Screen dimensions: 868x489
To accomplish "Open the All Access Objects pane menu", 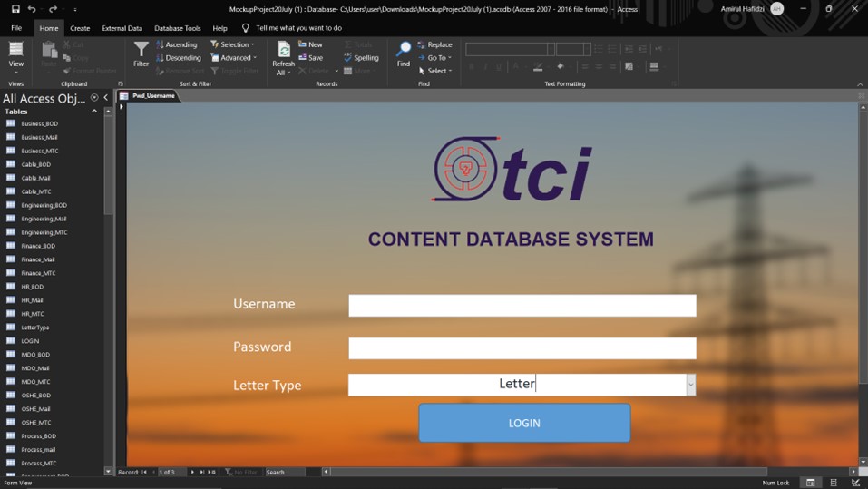I will click(94, 97).
